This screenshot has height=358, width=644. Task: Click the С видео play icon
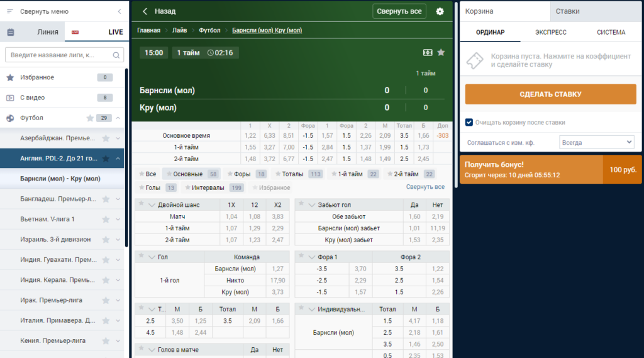pyautogui.click(x=10, y=98)
